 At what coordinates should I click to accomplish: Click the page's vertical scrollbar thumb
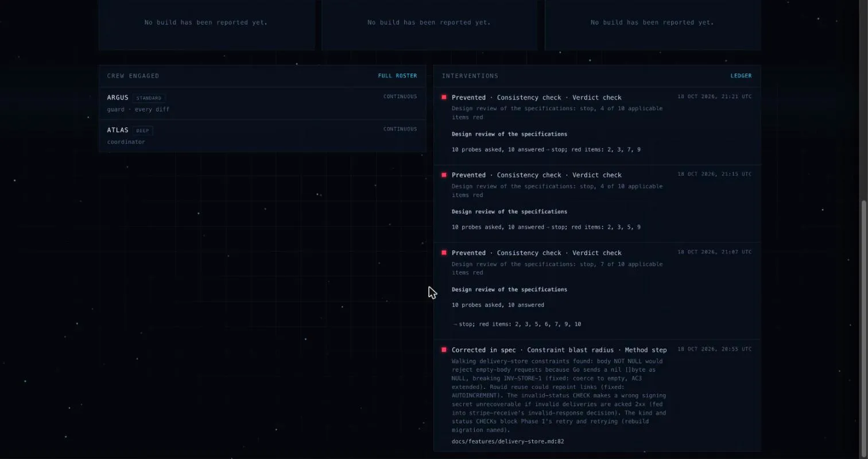(864, 327)
